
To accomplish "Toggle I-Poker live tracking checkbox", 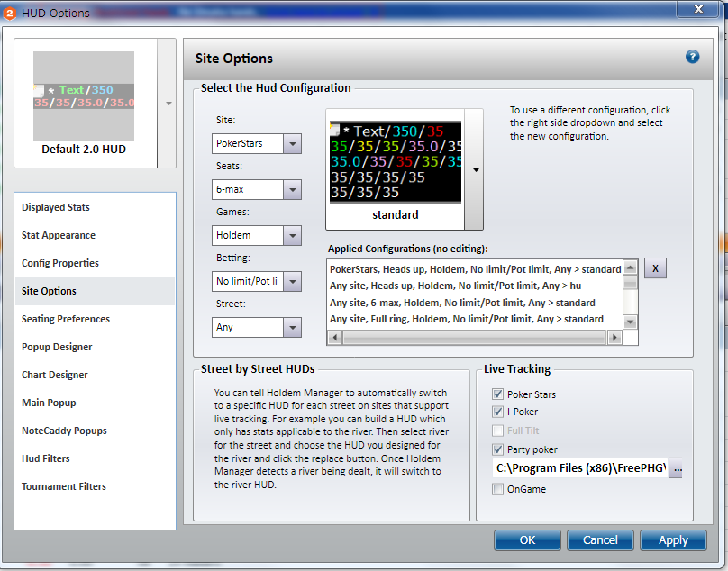I will point(497,412).
